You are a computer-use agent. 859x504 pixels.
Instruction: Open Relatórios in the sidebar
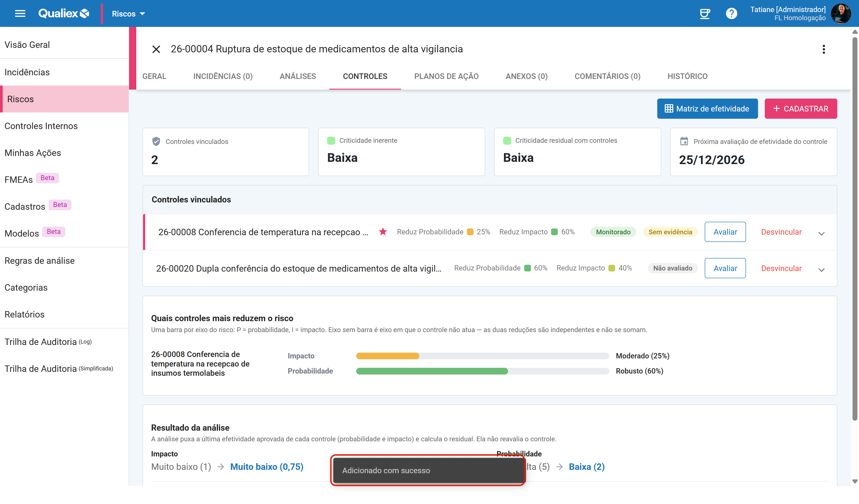click(64, 314)
